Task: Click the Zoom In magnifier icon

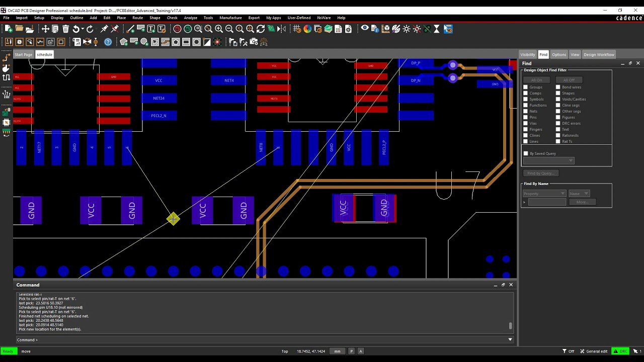Action: (x=219, y=29)
